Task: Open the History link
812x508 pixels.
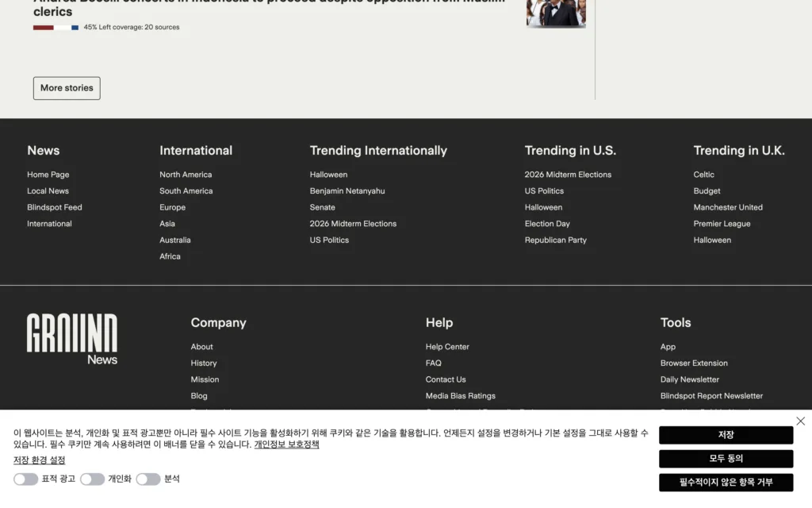Action: tap(204, 363)
